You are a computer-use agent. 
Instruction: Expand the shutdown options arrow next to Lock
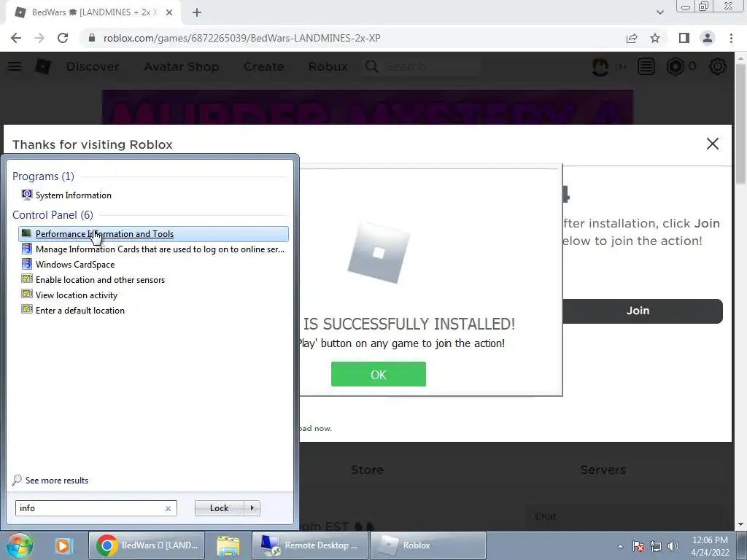point(252,508)
